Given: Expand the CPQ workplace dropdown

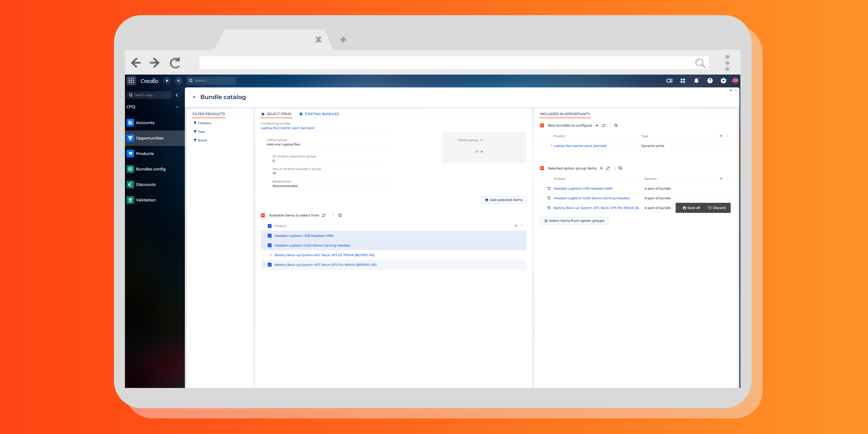Looking at the screenshot, I should pyautogui.click(x=177, y=107).
